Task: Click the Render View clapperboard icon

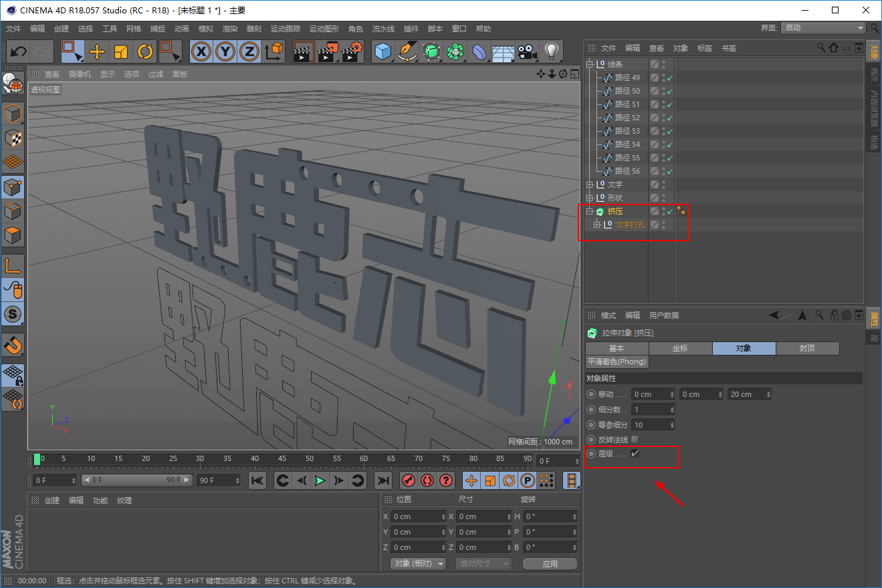Action: (x=304, y=51)
